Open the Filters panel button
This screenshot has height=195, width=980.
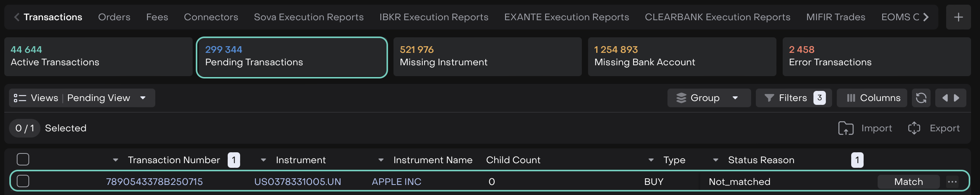coord(793,98)
